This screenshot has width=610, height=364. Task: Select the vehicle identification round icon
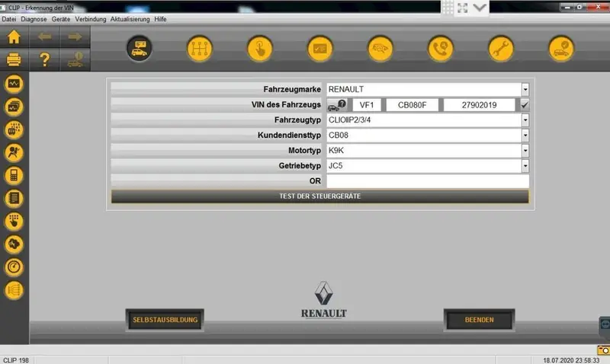click(140, 49)
